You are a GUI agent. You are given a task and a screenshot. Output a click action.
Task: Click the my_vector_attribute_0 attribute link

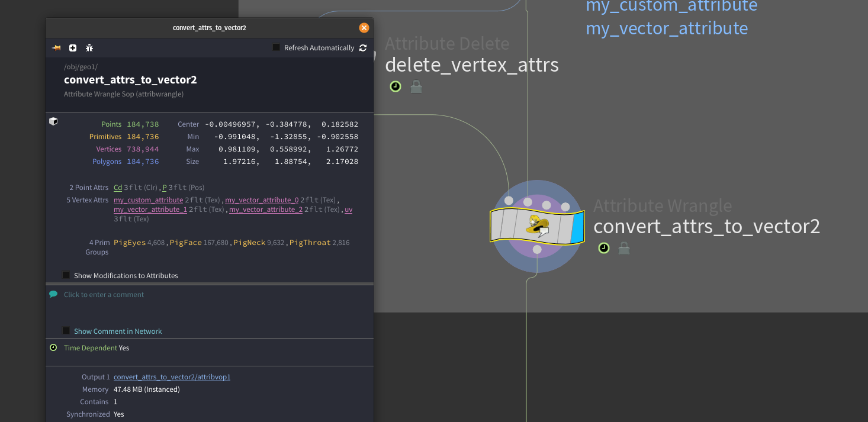(x=262, y=199)
